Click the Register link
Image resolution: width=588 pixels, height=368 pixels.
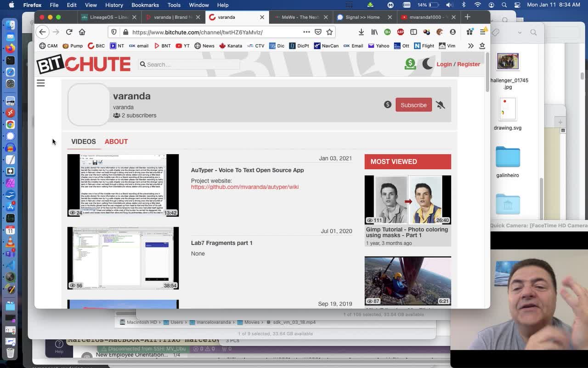(x=469, y=64)
